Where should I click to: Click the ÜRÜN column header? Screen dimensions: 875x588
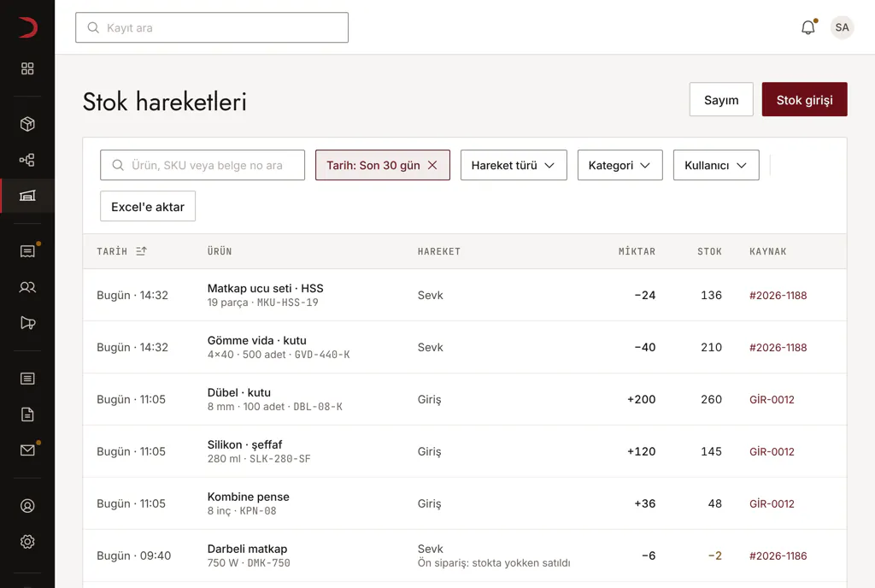pyautogui.click(x=220, y=251)
